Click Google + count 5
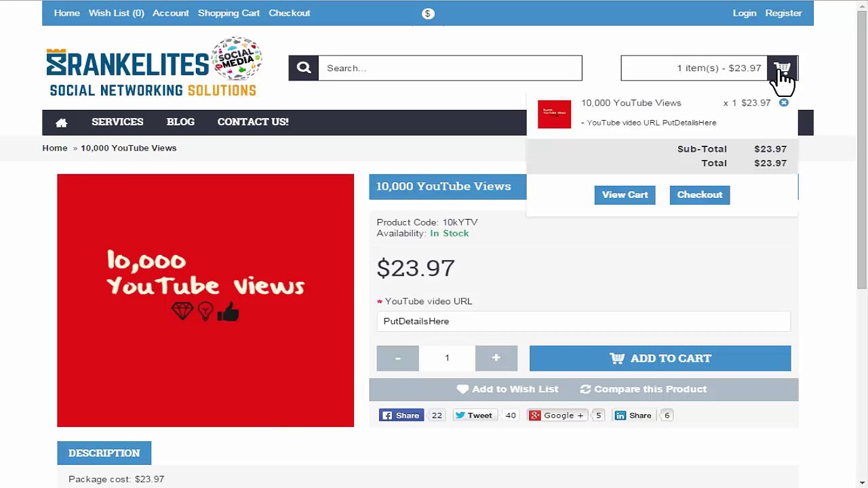The width and height of the screenshot is (868, 488). coord(598,415)
